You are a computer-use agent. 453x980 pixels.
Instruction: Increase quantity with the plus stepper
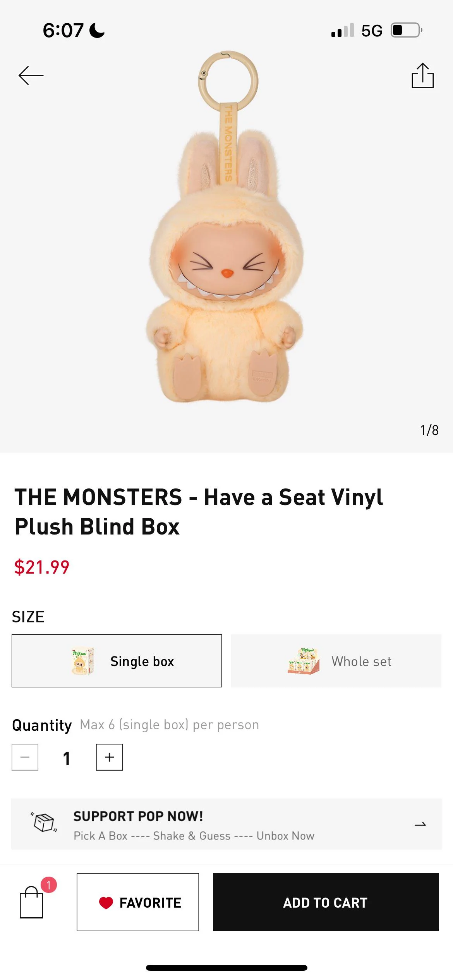(x=110, y=757)
